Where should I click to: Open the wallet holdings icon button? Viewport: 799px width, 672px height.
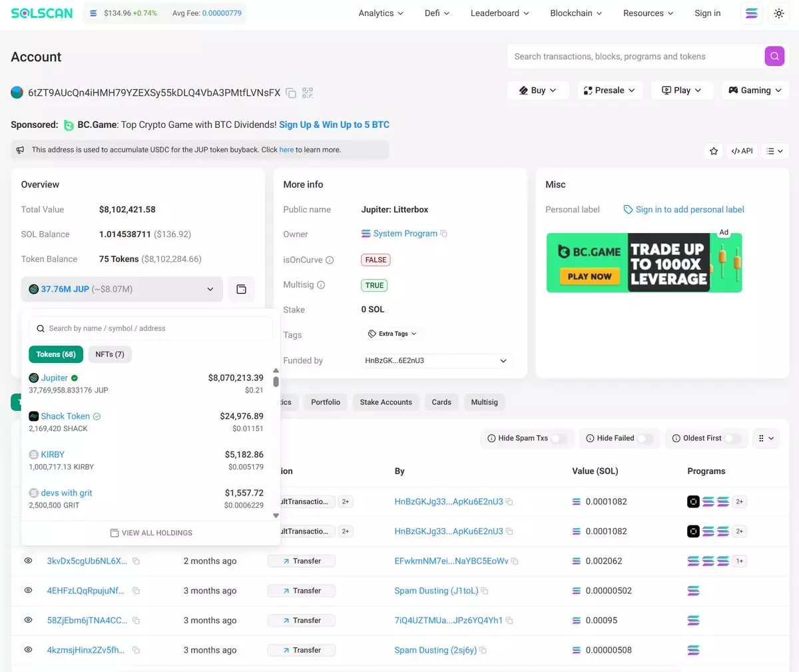(x=241, y=289)
